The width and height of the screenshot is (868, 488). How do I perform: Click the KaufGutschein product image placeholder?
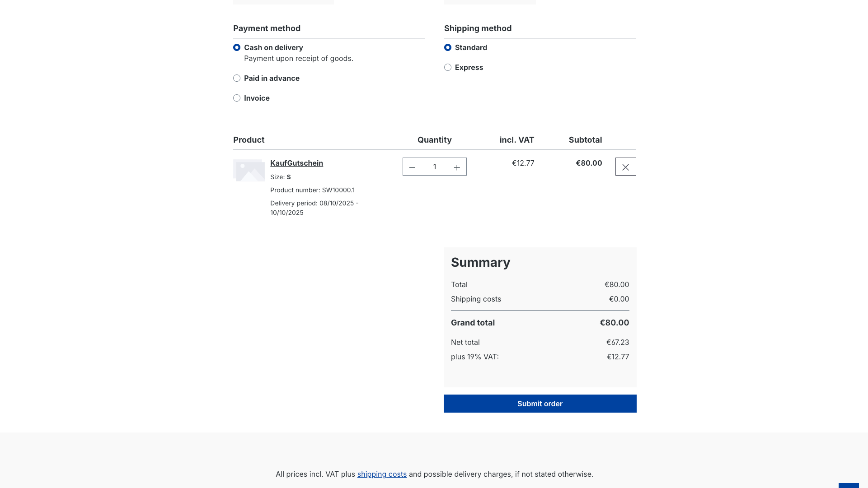(x=249, y=170)
